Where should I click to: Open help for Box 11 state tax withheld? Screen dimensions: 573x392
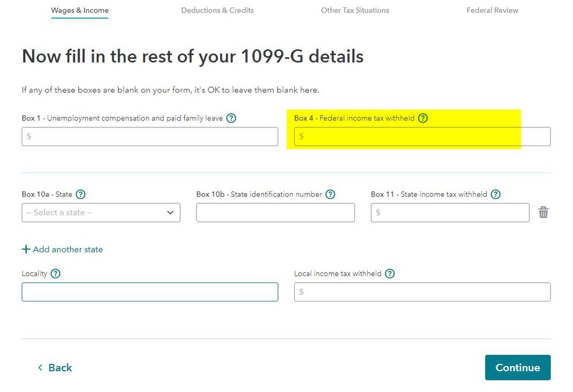(x=496, y=194)
